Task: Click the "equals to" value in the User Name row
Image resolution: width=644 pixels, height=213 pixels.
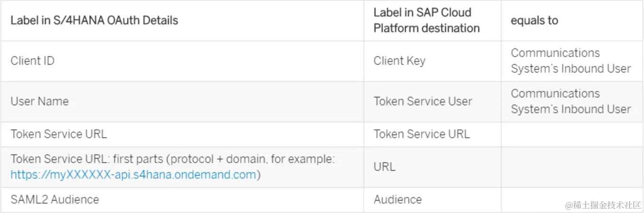Action: click(x=570, y=102)
